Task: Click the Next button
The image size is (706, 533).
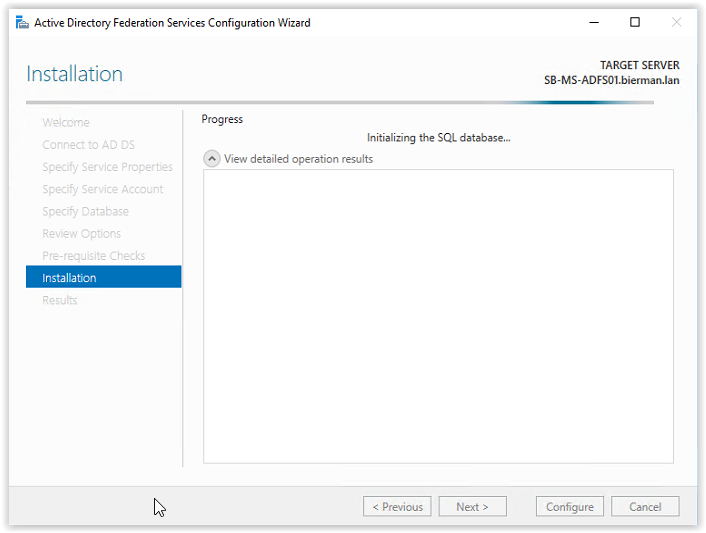Action: pyautogui.click(x=472, y=506)
